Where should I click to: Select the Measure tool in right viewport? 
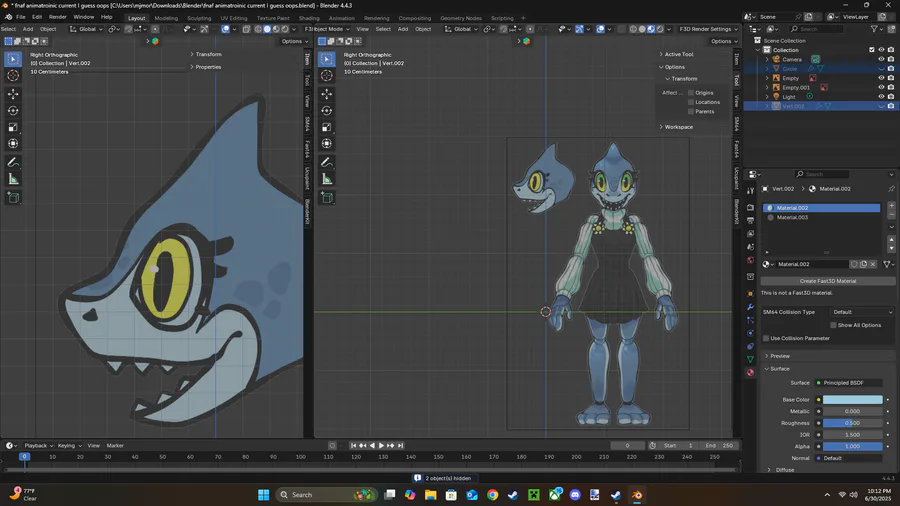(327, 180)
